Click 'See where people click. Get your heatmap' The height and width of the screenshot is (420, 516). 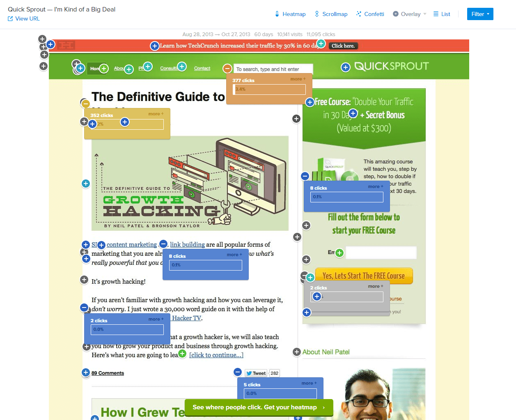[x=259, y=407]
